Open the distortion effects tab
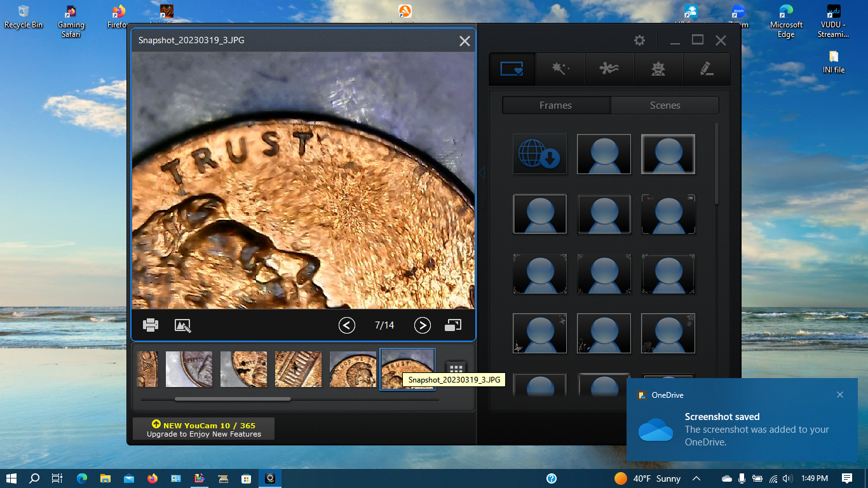The height and width of the screenshot is (488, 868). tap(609, 69)
